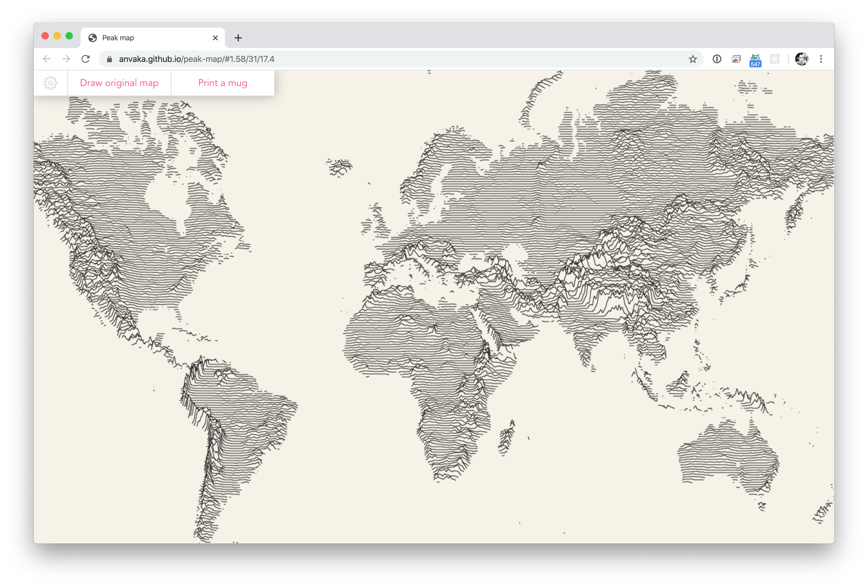Open the 1Password extension

tap(716, 59)
